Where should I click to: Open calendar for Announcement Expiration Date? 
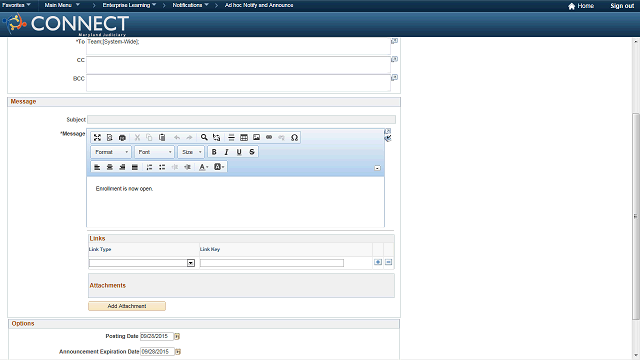(178, 351)
